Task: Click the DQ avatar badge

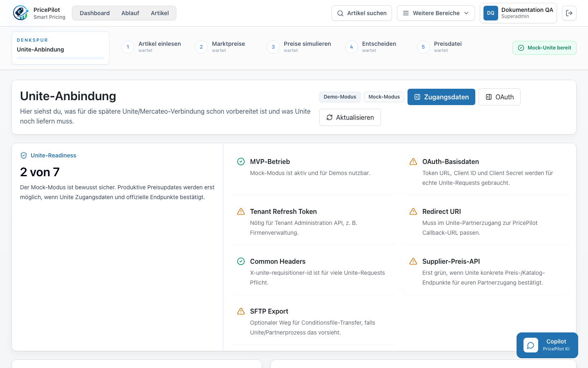Action: click(491, 13)
